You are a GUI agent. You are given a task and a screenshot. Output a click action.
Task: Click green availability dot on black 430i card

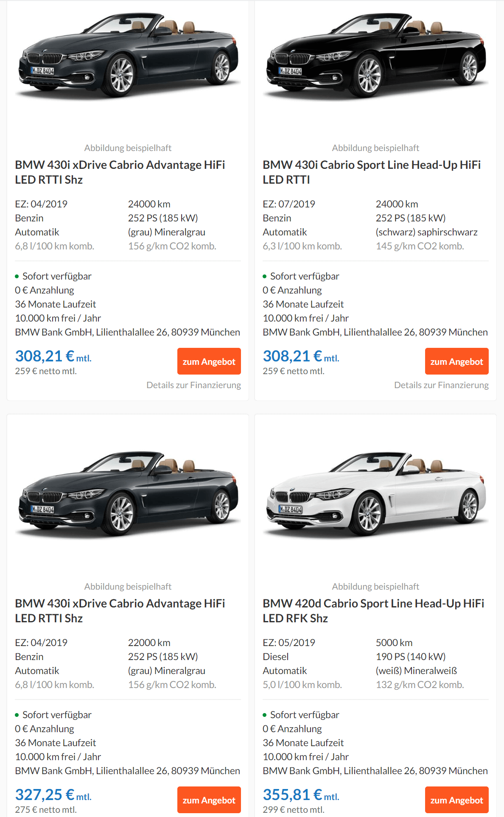[x=265, y=277]
